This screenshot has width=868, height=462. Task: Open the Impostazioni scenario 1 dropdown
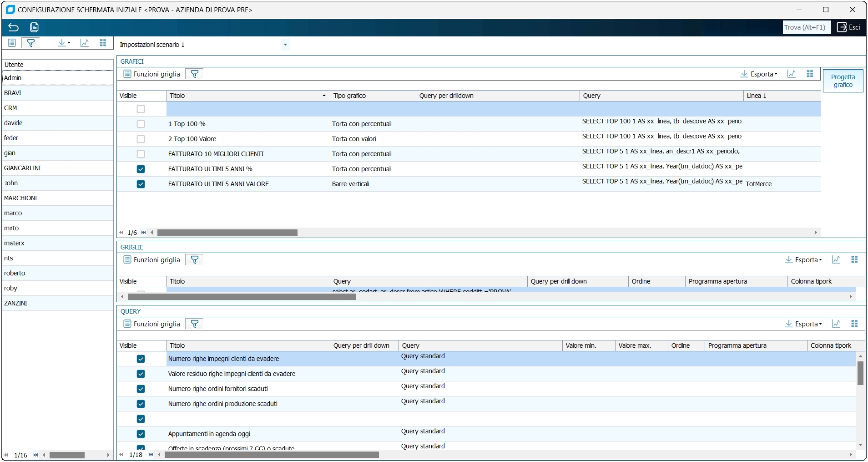point(285,45)
